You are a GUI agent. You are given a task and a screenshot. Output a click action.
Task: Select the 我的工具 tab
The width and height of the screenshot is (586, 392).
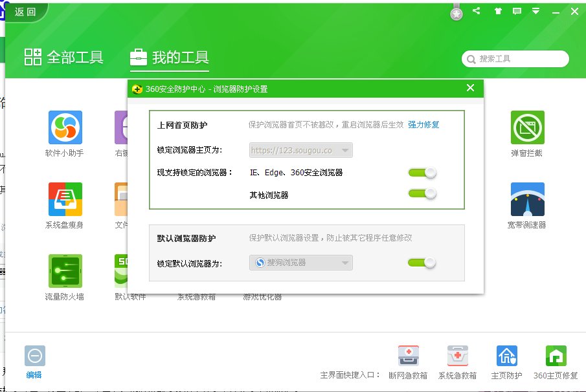(168, 57)
